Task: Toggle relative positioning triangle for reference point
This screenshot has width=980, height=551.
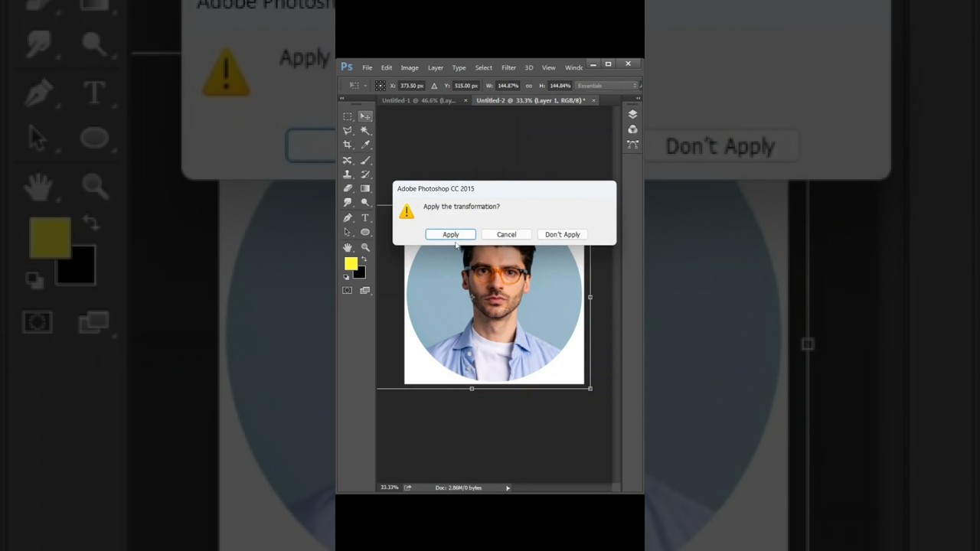Action: (x=434, y=86)
